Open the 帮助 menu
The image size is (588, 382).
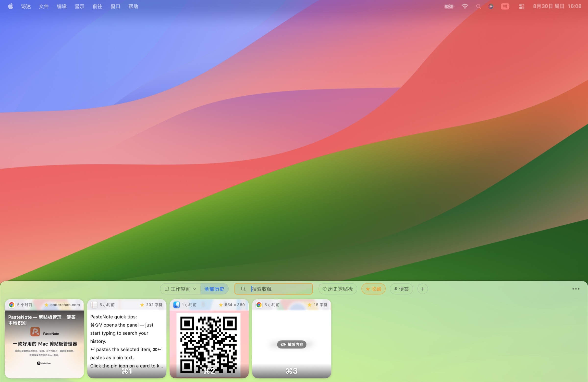133,6
